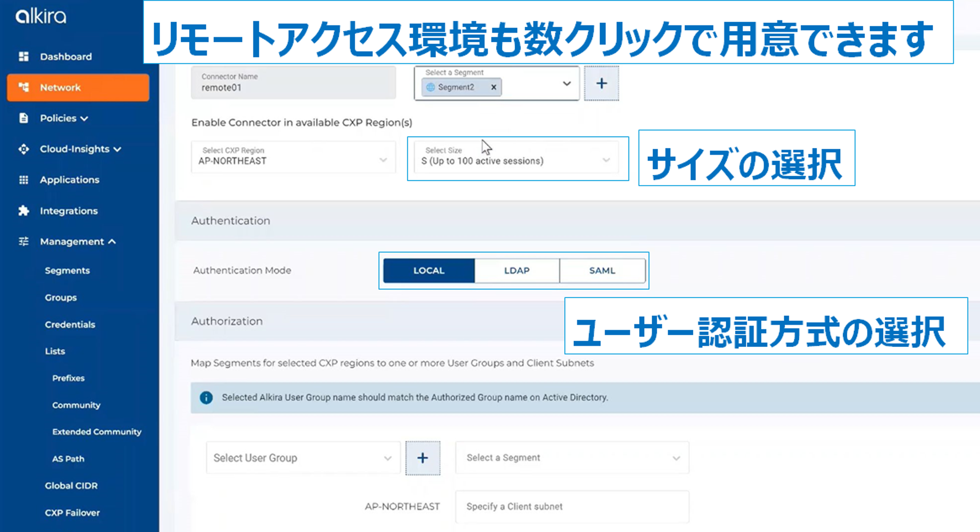980x532 pixels.
Task: Open Global CIDR in the sidebar
Action: pyautogui.click(x=71, y=486)
